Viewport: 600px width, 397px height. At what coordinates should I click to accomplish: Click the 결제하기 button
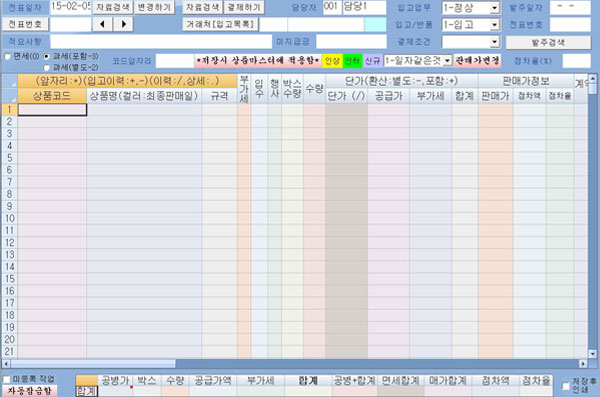[244, 7]
